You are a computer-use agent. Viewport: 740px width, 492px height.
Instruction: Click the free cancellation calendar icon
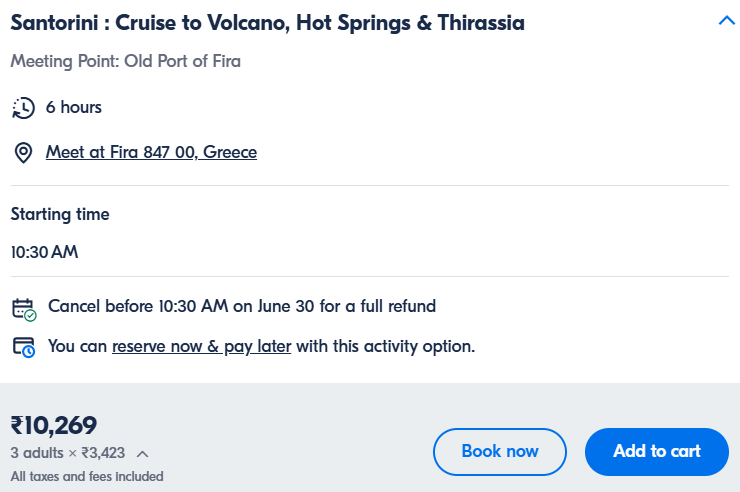coord(24,309)
